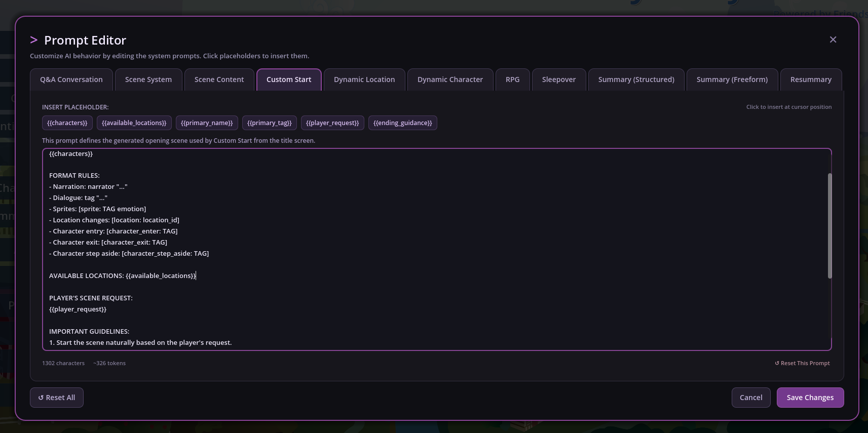
Task: Open the Scene System tab
Action: pyautogui.click(x=148, y=80)
